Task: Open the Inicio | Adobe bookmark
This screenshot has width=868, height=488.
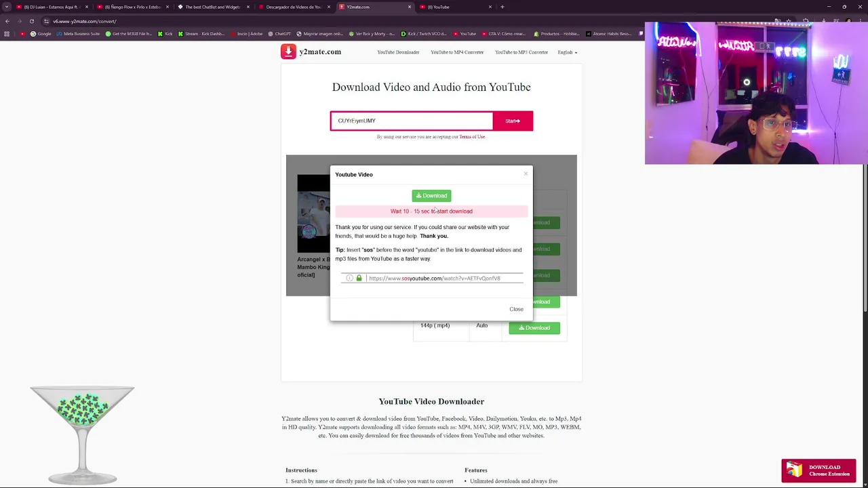Action: [x=247, y=34]
